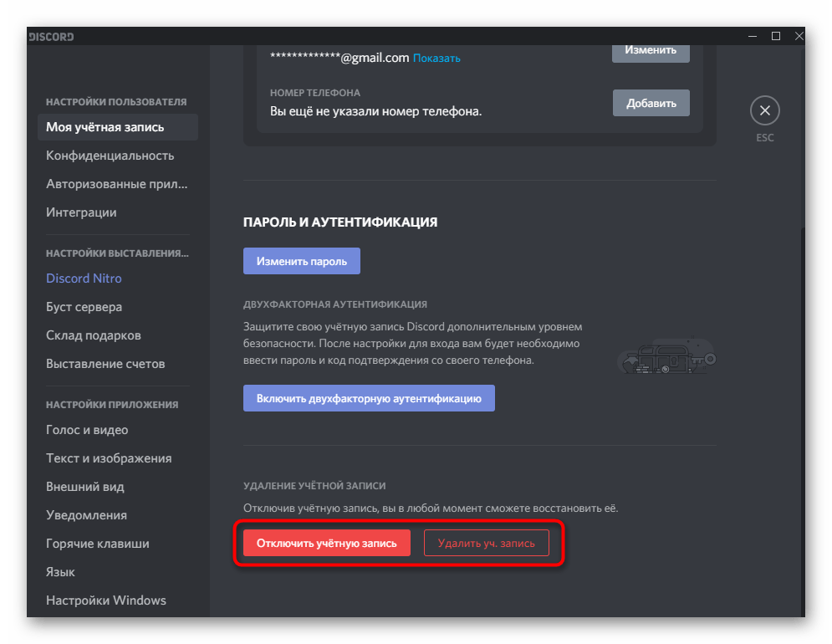Click Отключить учётную запись button
Screen dimensions: 832x644
pyautogui.click(x=327, y=543)
